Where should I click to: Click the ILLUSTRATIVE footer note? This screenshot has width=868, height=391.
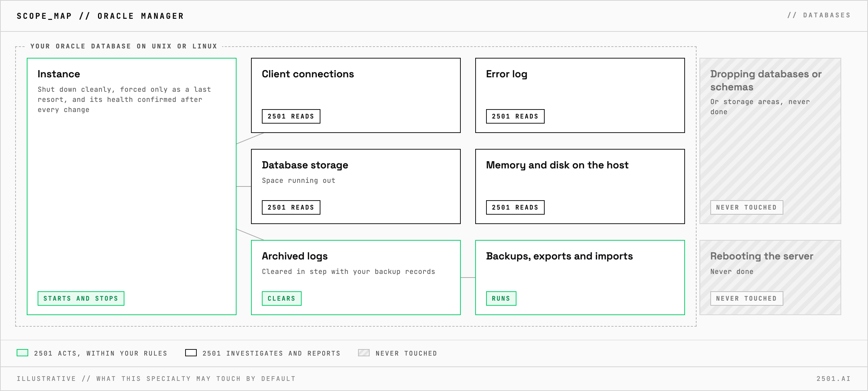click(156, 379)
